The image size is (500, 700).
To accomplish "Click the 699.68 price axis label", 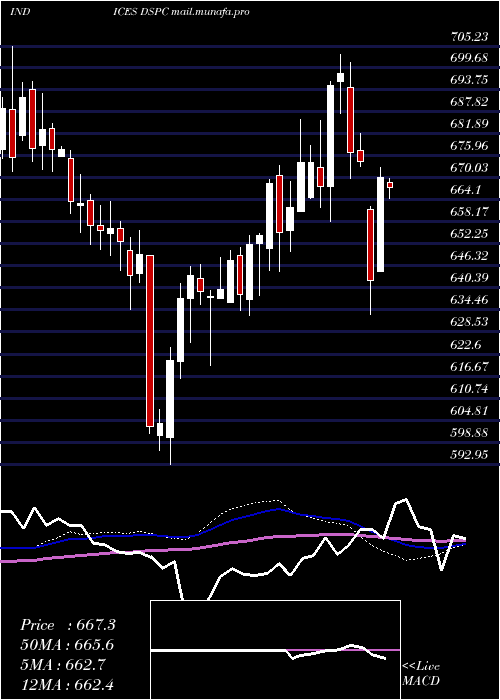I will (x=469, y=58).
